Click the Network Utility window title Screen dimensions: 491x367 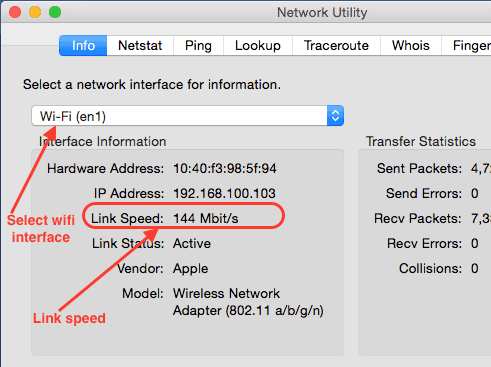pos(322,13)
